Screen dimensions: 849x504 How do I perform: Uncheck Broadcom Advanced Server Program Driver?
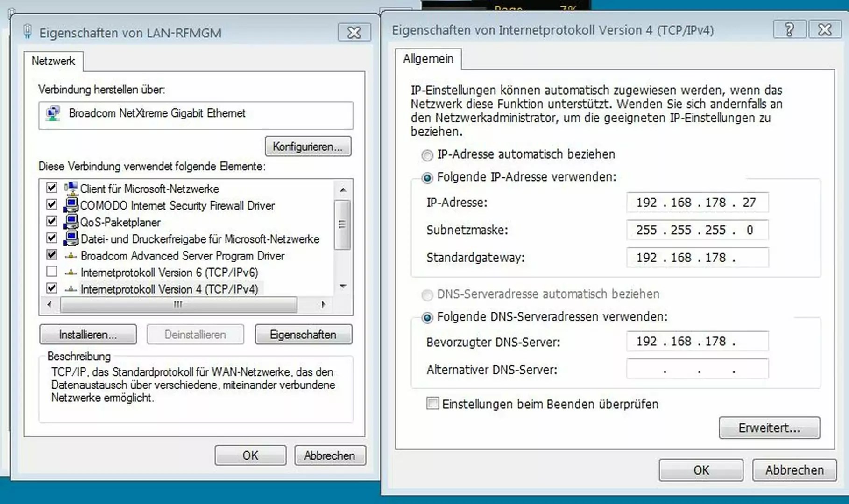[x=51, y=255]
